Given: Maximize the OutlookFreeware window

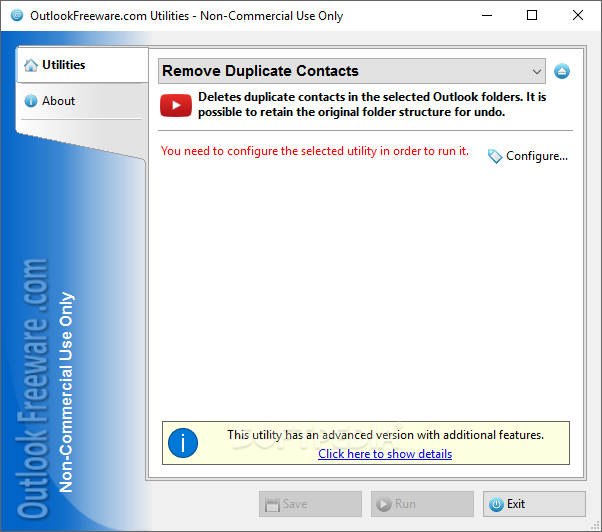Looking at the screenshot, I should (x=532, y=15).
